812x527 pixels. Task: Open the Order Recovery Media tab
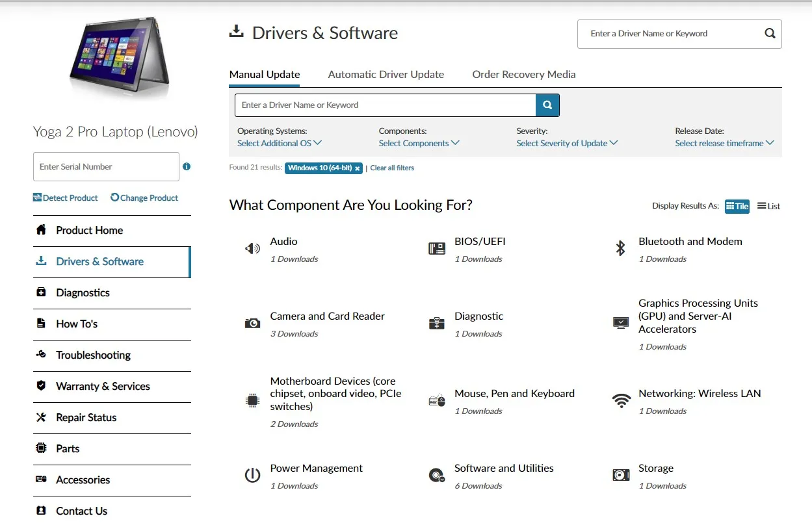(x=524, y=74)
